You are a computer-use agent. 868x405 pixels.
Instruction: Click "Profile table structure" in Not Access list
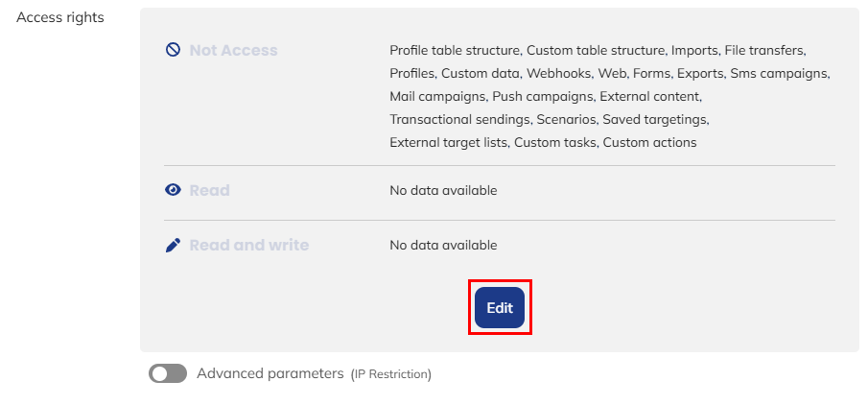[x=455, y=50]
